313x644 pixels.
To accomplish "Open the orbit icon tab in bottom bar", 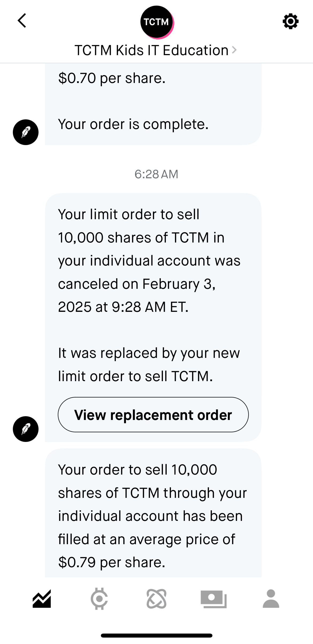I will tap(156, 598).
